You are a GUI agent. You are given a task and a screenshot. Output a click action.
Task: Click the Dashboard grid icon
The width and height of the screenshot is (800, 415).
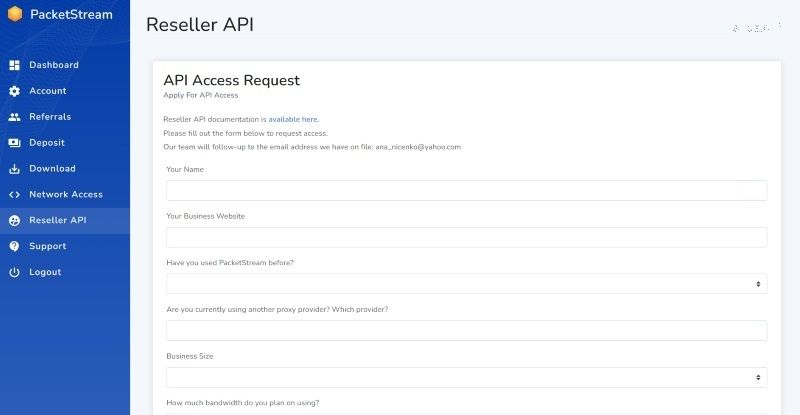click(x=14, y=65)
